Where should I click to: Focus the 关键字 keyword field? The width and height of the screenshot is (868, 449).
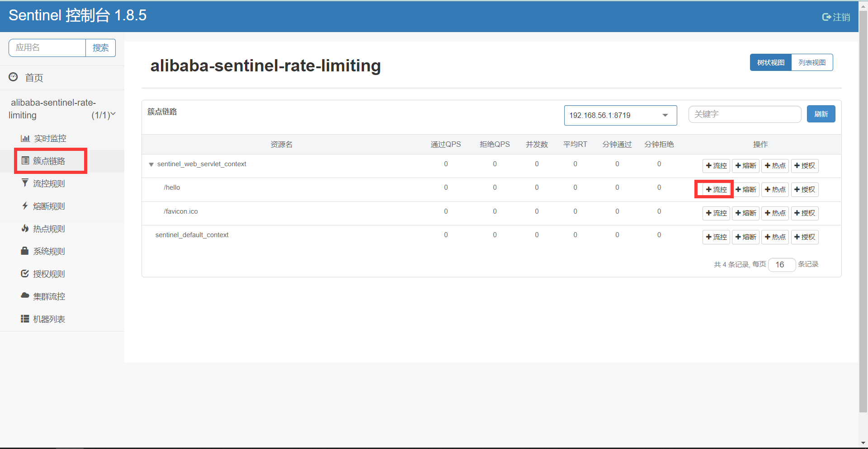745,114
